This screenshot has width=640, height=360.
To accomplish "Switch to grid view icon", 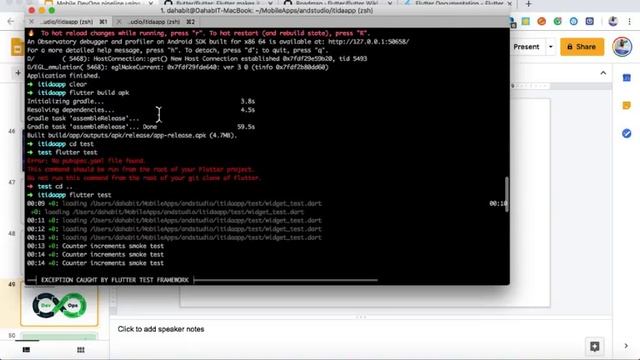I will pos(80,350).
